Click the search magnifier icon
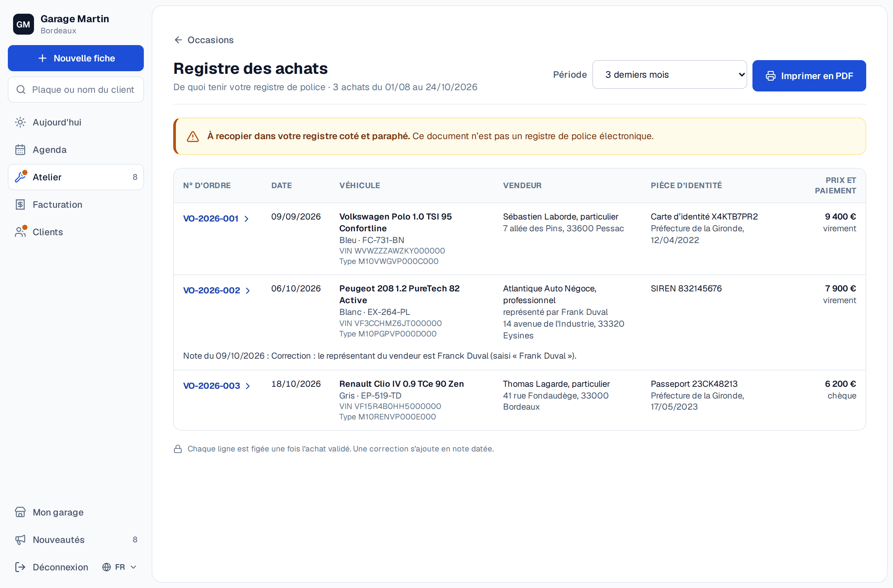This screenshot has height=588, width=893. tap(21, 90)
